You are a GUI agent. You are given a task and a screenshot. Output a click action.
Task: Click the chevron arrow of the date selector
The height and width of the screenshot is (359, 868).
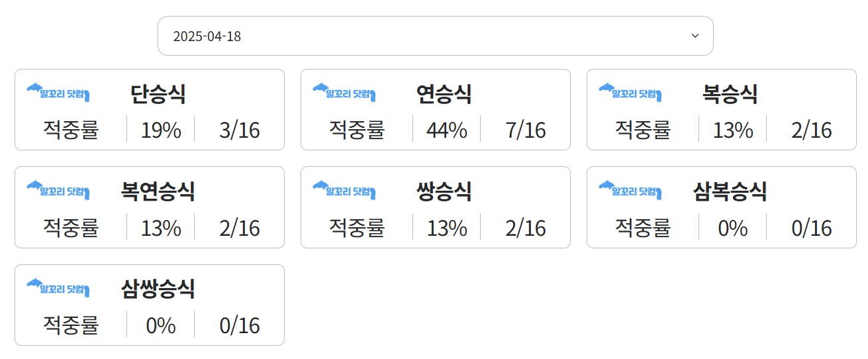click(695, 36)
